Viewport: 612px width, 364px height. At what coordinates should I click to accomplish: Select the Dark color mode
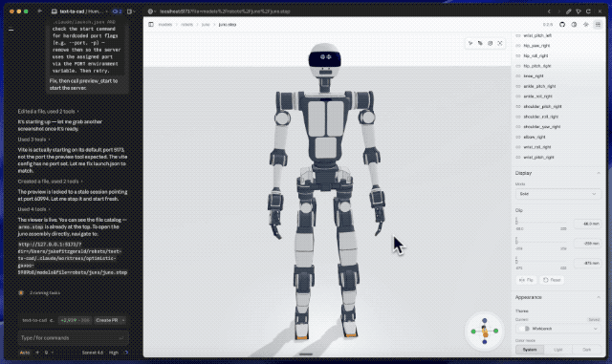coord(586,350)
